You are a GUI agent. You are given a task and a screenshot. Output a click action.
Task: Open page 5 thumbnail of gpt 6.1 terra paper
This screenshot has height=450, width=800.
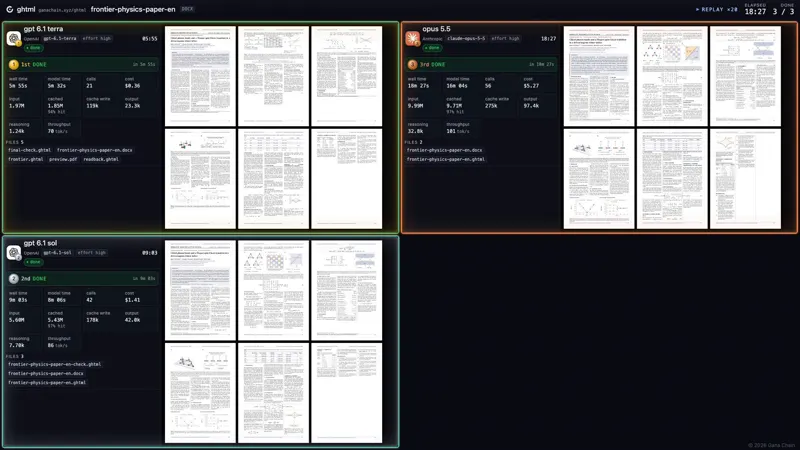click(273, 179)
